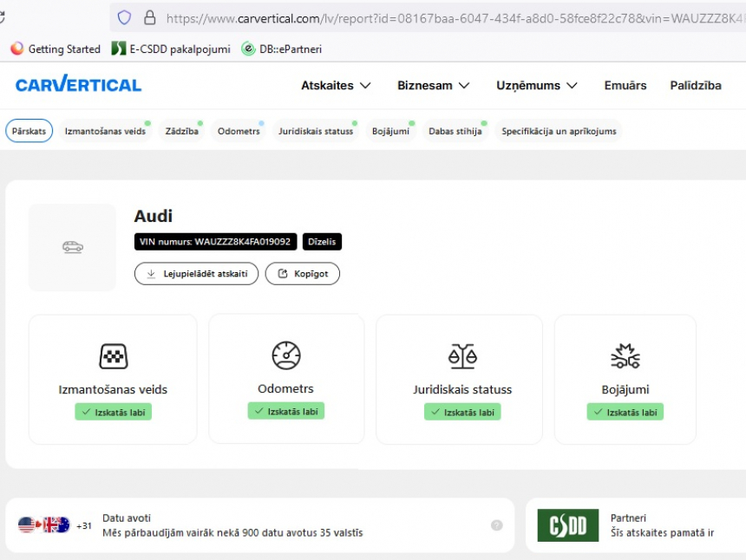Open the tracking protection shield icon

coord(124,18)
